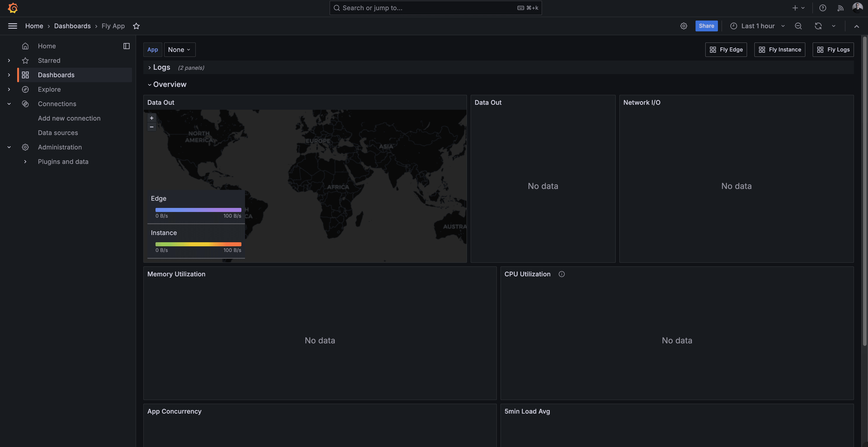
Task: Click the Grafana logo icon
Action: pos(13,8)
